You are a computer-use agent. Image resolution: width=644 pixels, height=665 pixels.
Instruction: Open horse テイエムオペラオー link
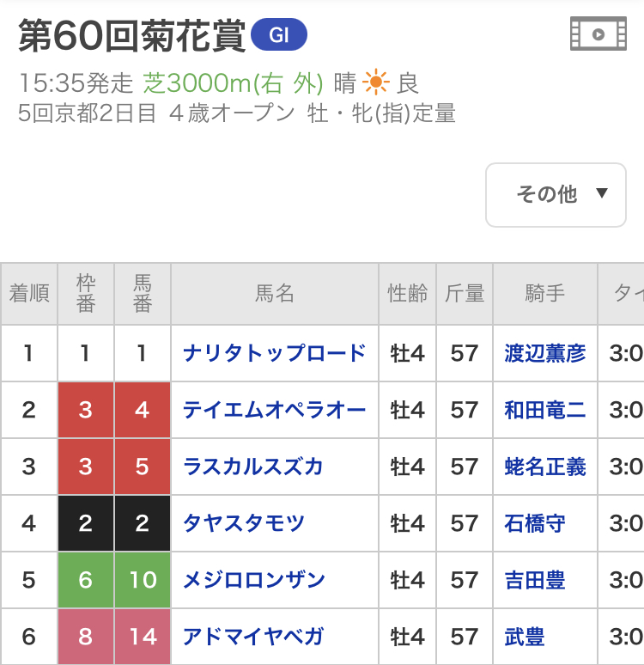274,410
